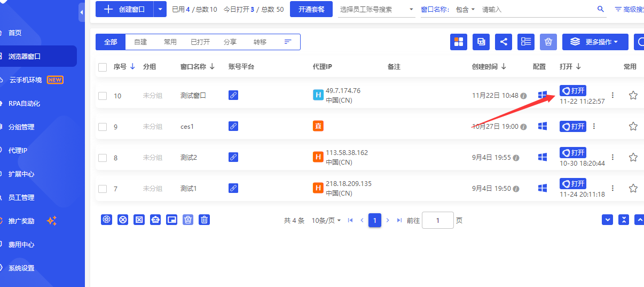Sort by 创建时间 column header
Screen dimensions: 644x287
click(x=489, y=67)
